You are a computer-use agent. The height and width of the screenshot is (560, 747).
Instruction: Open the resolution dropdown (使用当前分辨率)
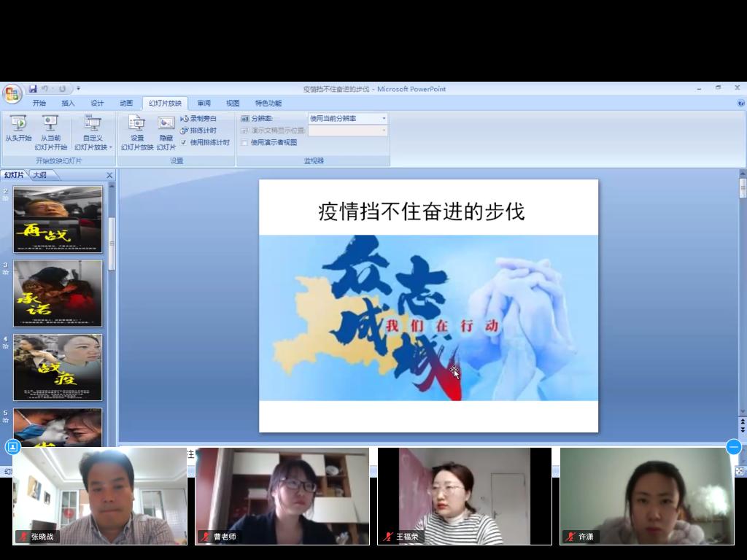coord(348,118)
